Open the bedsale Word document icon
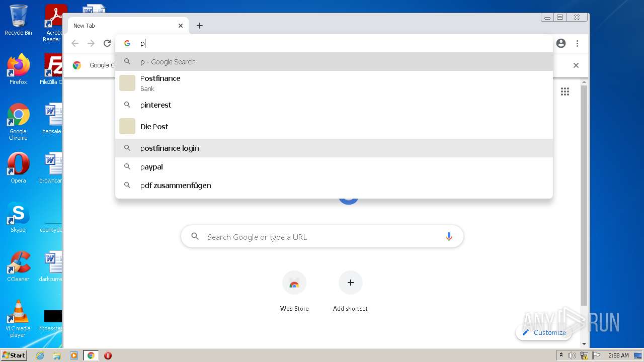The height and width of the screenshot is (362, 644). (x=52, y=119)
